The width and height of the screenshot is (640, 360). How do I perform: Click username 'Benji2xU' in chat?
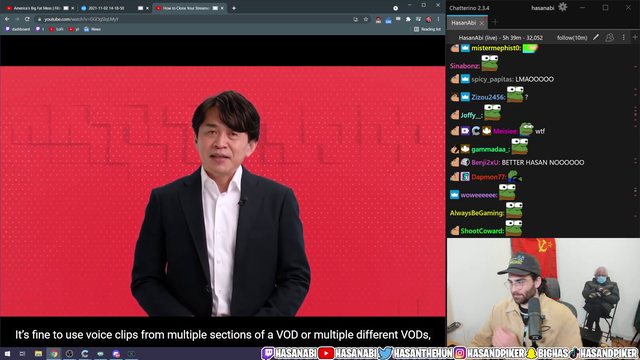pyautogui.click(x=485, y=162)
